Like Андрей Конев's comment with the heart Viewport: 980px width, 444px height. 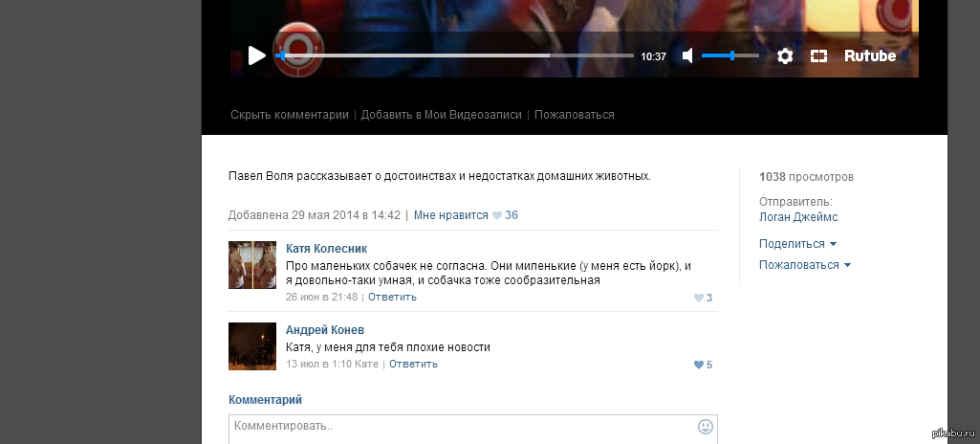699,365
